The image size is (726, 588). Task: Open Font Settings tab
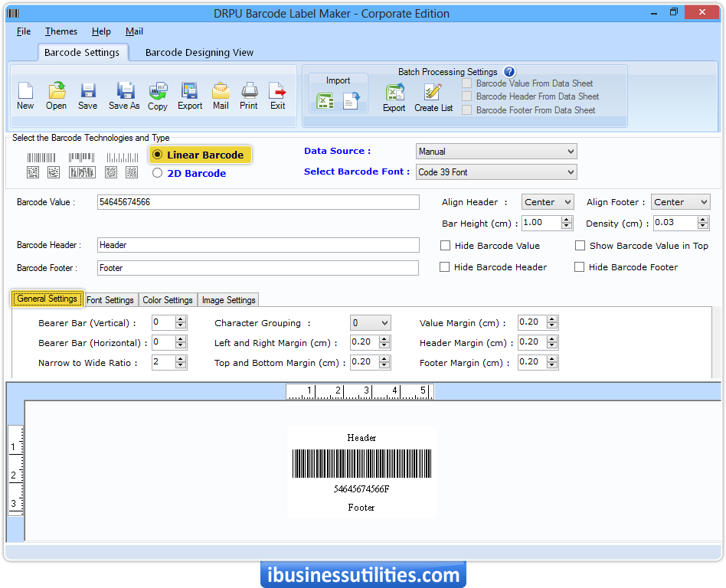coord(110,300)
